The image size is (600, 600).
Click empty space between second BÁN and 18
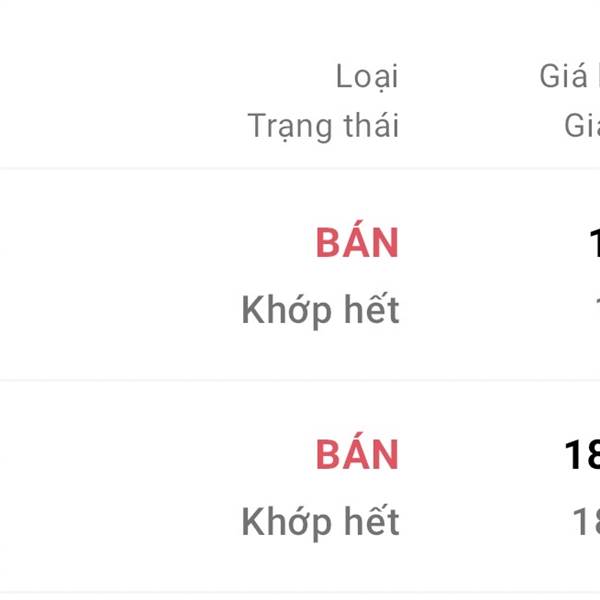[x=480, y=455]
